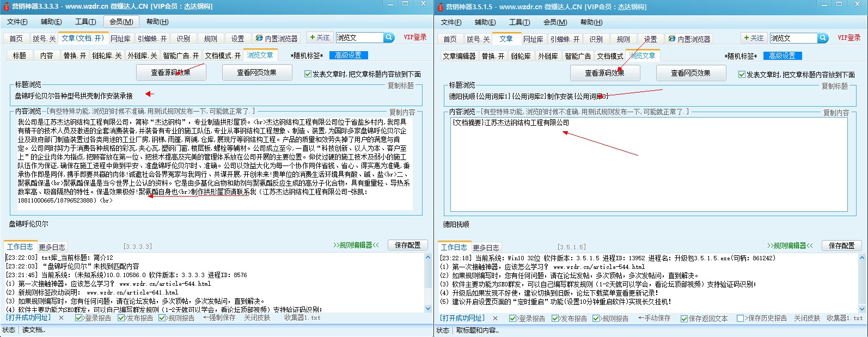
Task: Toggle 发表文章时 checkbox in 3.5.1.5 window
Action: click(742, 74)
